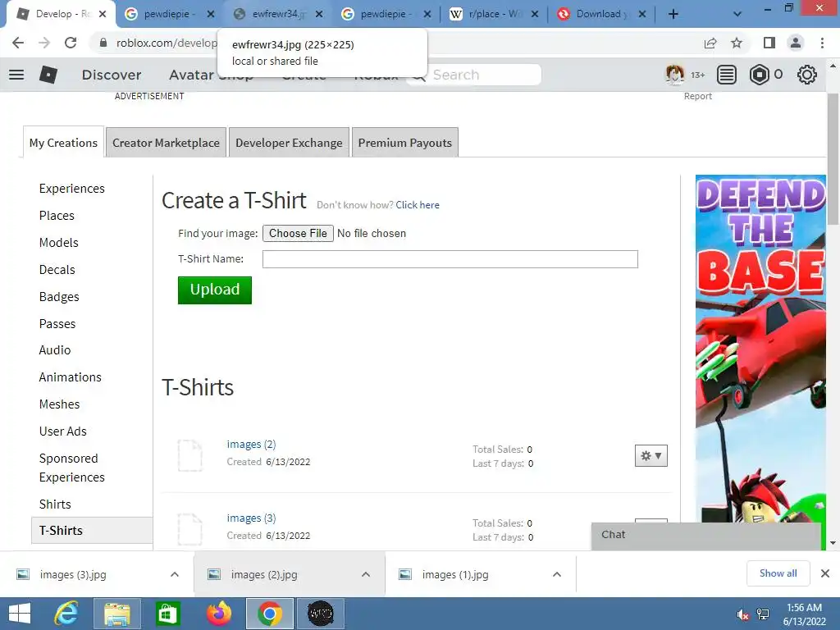
Task: Select Audio in the sidebar
Action: pos(55,349)
